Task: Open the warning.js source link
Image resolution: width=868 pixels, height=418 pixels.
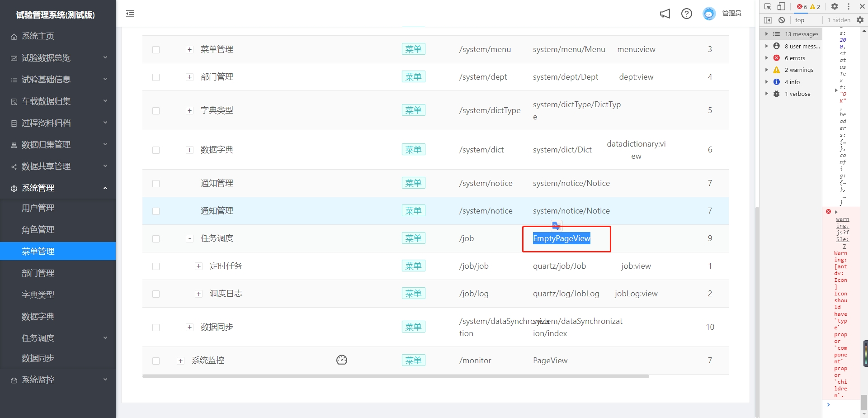Action: click(x=842, y=233)
